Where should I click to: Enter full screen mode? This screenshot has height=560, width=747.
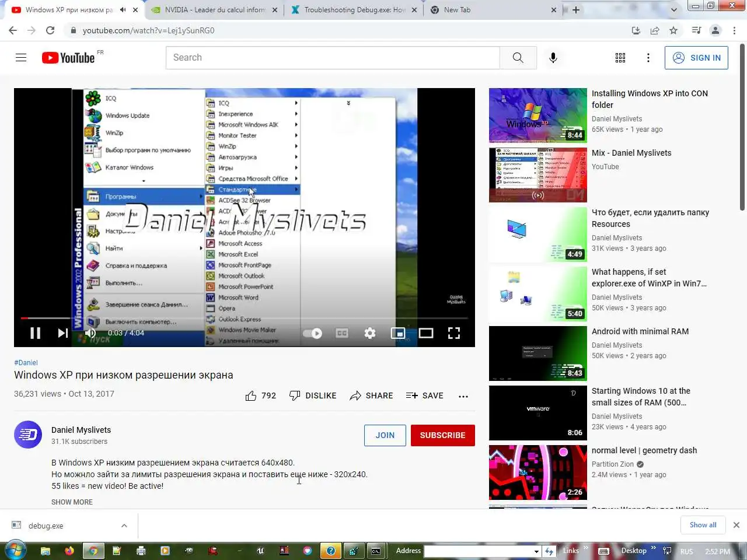pos(454,333)
